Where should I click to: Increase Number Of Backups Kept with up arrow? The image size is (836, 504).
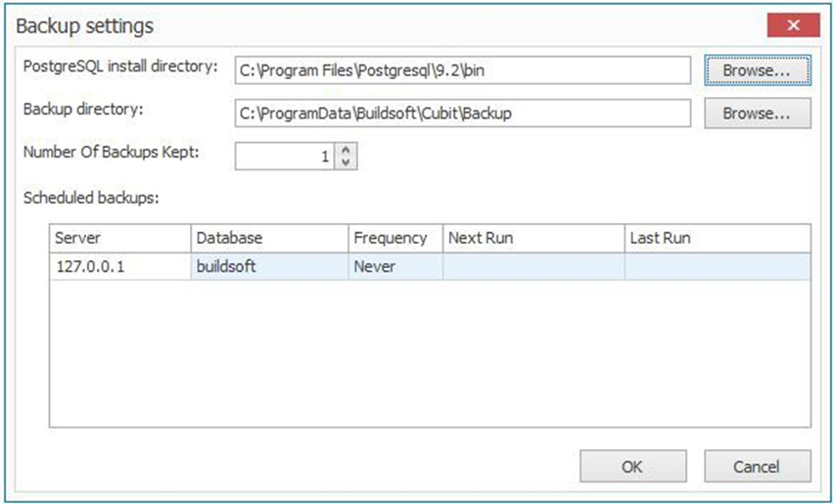click(x=346, y=151)
